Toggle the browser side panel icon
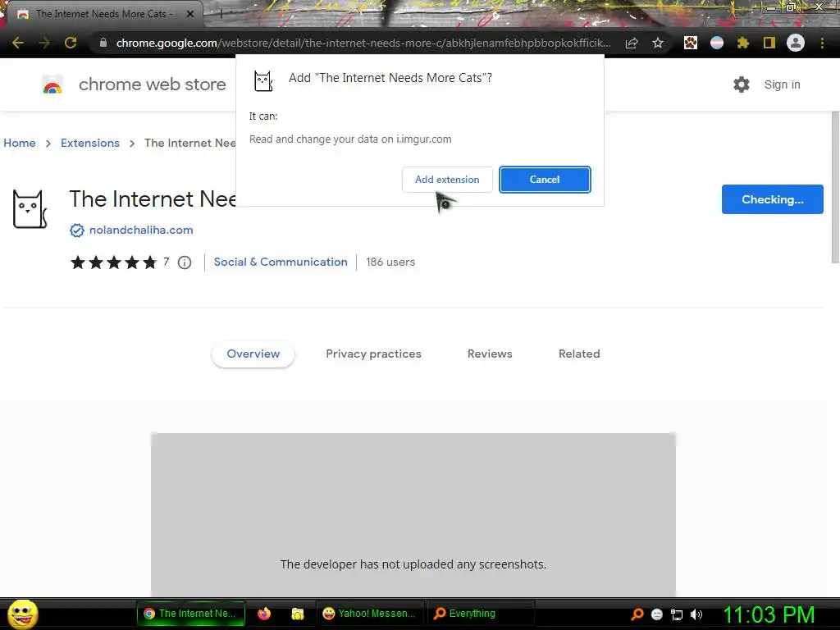 point(769,43)
